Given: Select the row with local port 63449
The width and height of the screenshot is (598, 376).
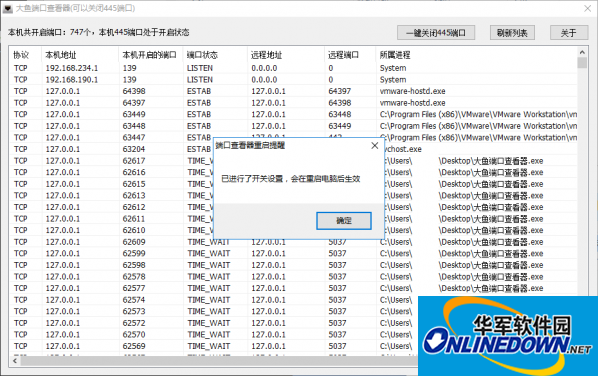Looking at the screenshot, I should coord(294,114).
